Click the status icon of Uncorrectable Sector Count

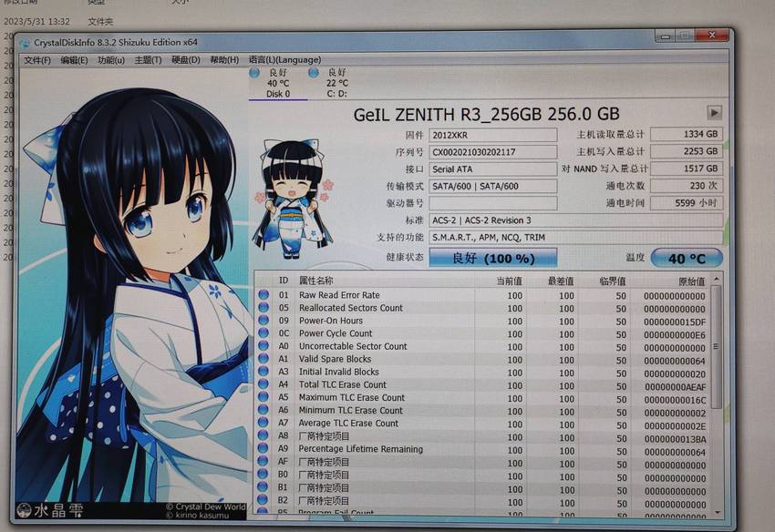pyautogui.click(x=263, y=346)
